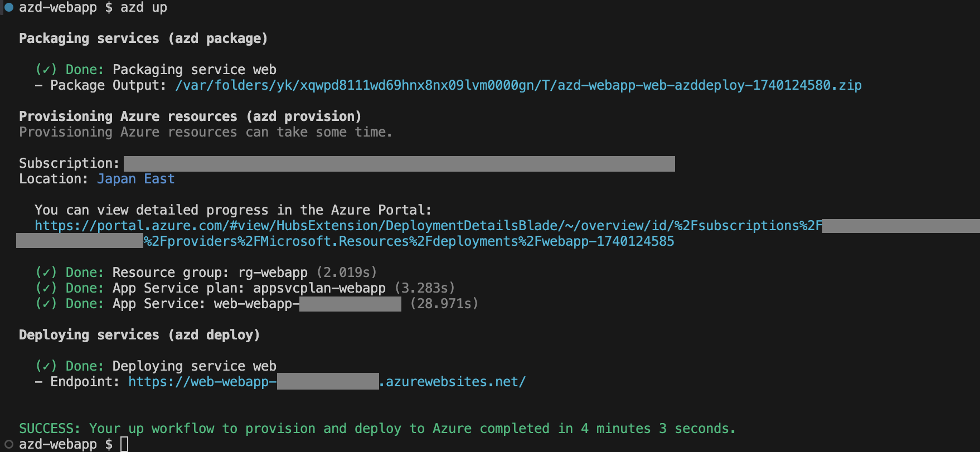Image resolution: width=980 pixels, height=452 pixels.
Task: Click the checkmark beside App Service web-webapp line
Action: [x=46, y=304]
